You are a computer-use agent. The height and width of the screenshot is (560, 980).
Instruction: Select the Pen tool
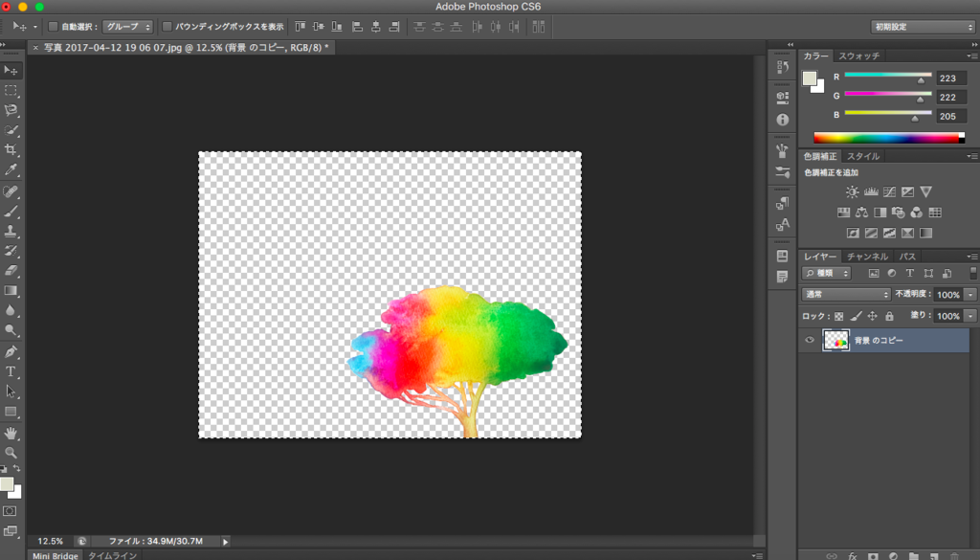11,352
